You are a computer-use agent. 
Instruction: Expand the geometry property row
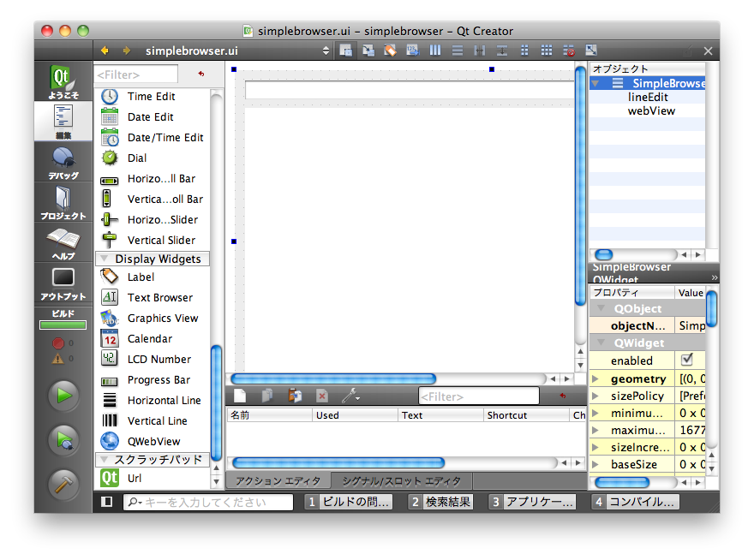[x=595, y=378]
